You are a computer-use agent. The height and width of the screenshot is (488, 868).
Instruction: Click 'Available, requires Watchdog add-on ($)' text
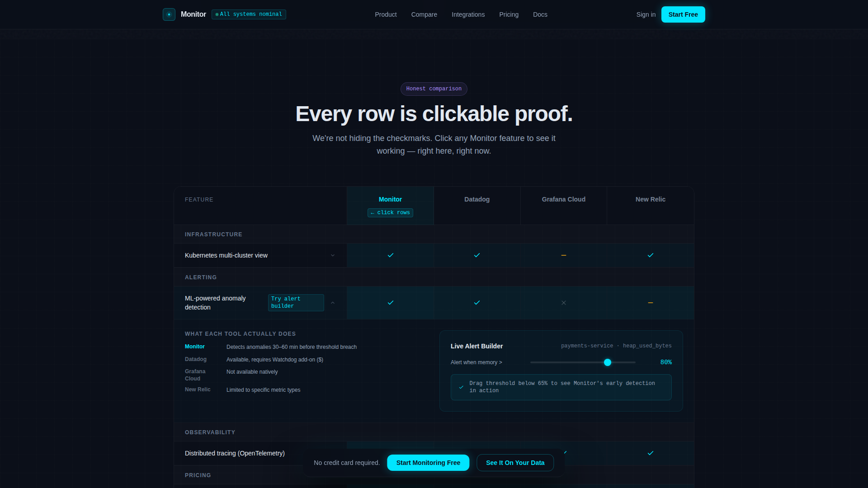pos(275,360)
